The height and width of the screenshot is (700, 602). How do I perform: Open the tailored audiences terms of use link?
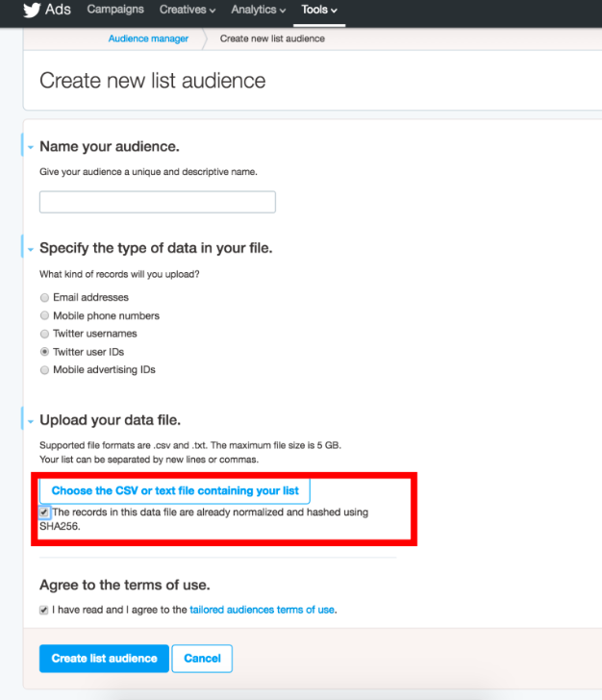click(263, 610)
